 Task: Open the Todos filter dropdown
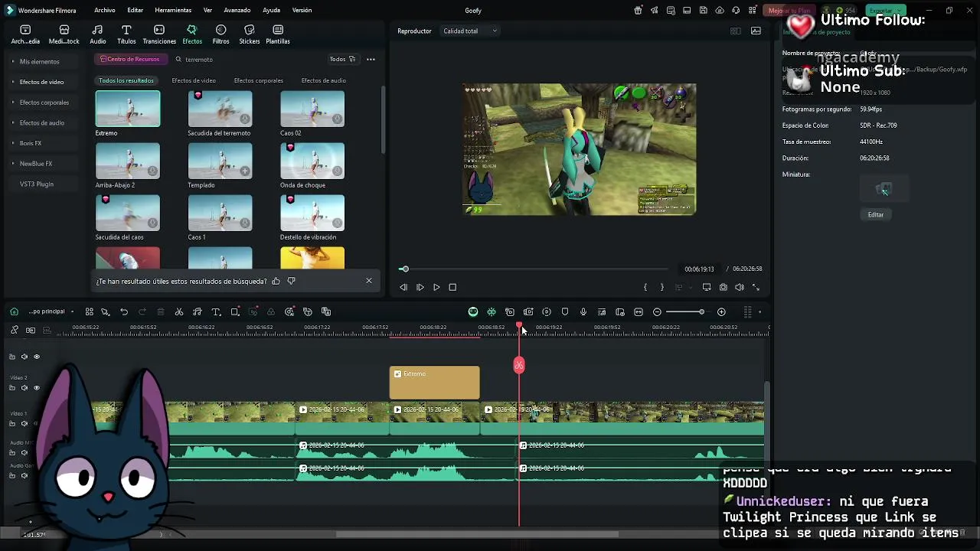(x=342, y=59)
